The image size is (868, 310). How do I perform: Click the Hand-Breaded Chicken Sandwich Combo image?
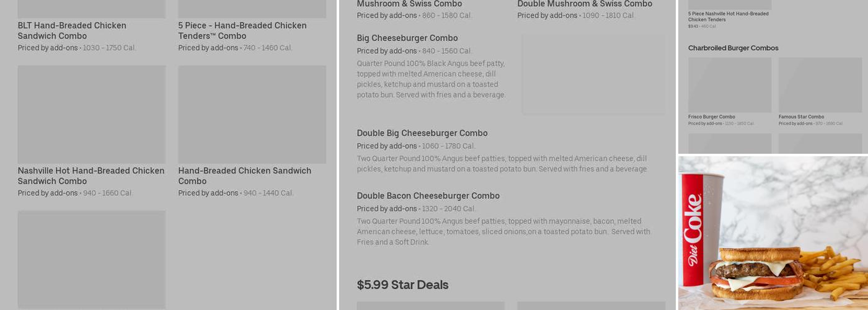tap(252, 115)
